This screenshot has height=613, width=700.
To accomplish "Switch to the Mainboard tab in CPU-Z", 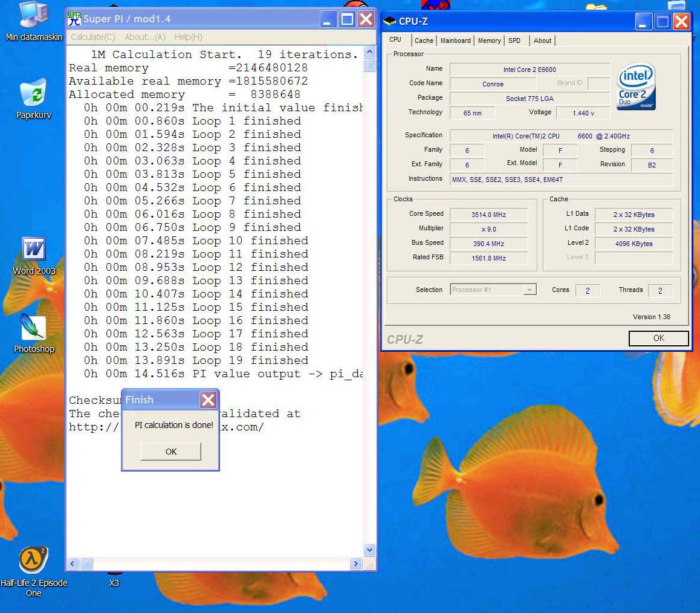I will (455, 41).
